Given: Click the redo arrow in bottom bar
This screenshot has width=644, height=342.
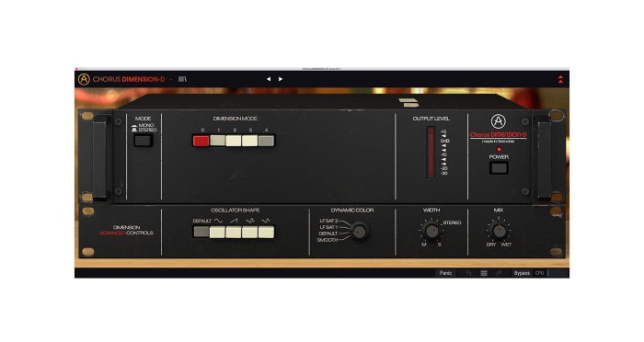Looking at the screenshot, I should 499,273.
